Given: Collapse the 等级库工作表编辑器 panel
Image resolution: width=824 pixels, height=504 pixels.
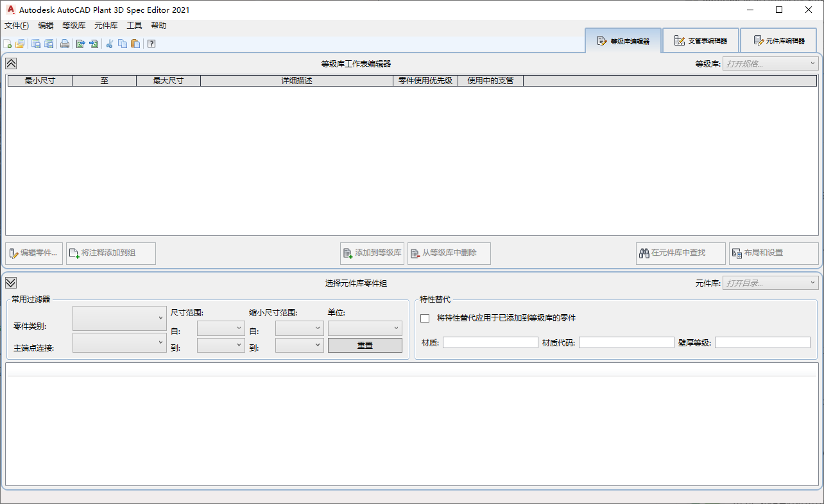Looking at the screenshot, I should point(10,63).
